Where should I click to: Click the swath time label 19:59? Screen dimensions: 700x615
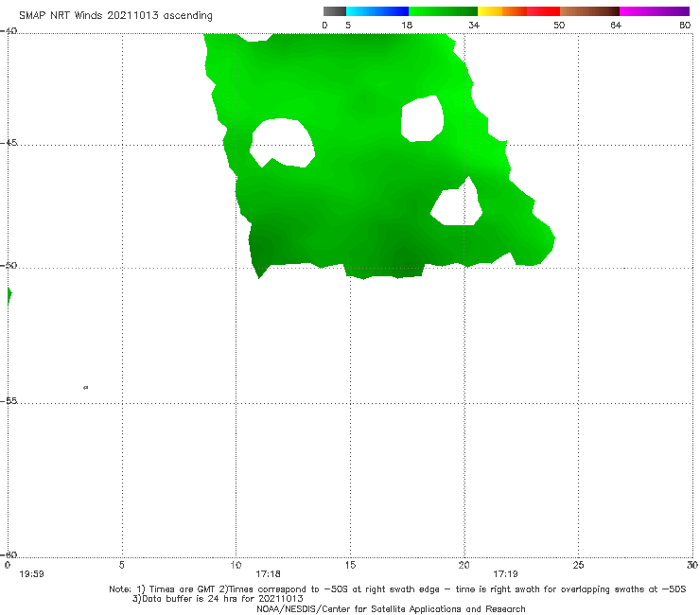click(32, 574)
